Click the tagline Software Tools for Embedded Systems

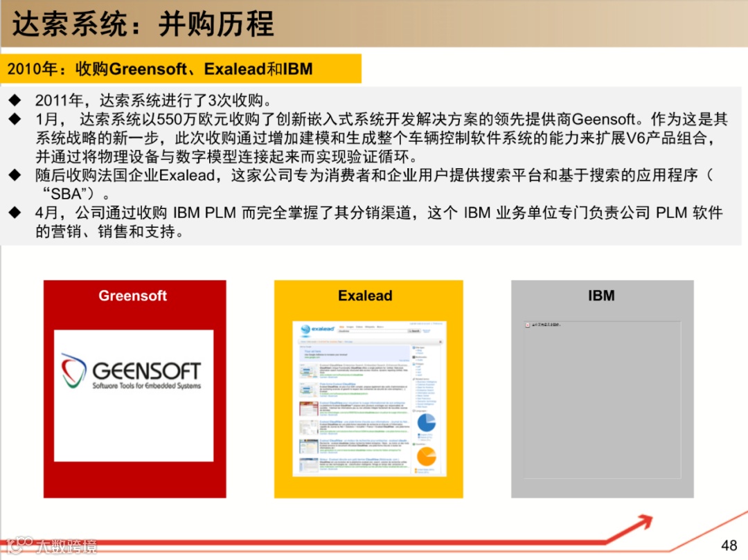click(146, 386)
